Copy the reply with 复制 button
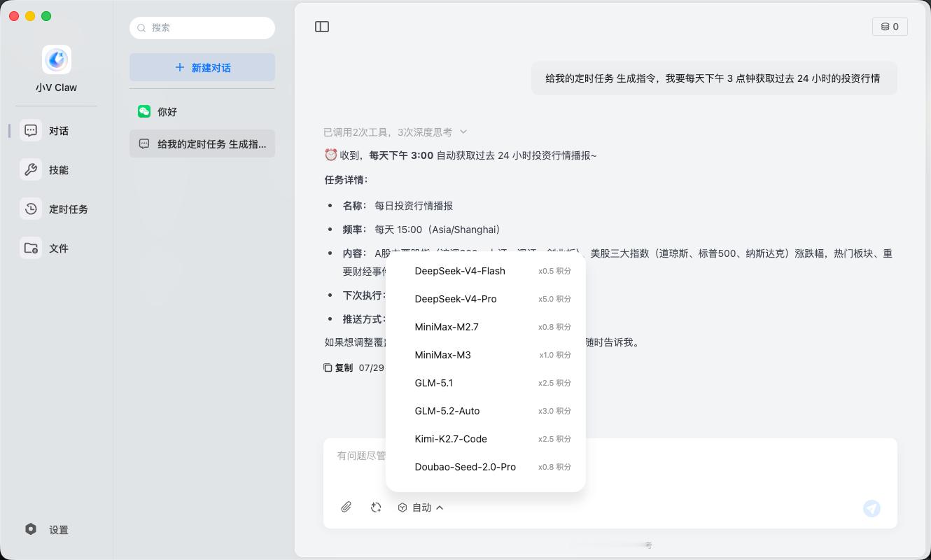This screenshot has width=931, height=560. [x=338, y=367]
